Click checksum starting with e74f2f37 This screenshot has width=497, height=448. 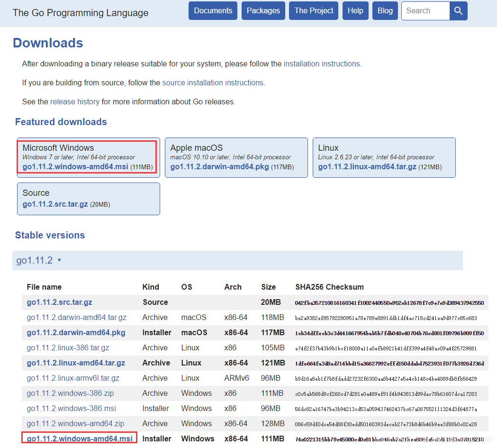click(x=386, y=348)
